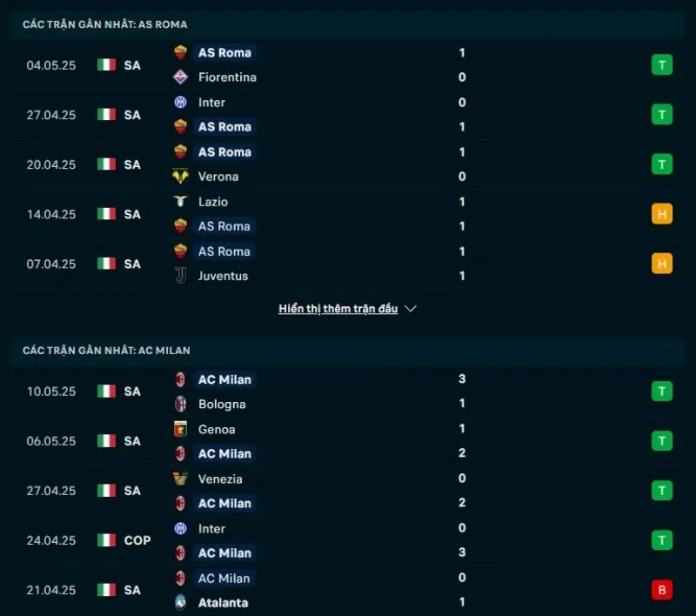Toggle the orange H badge for Lazio match
Image resolution: width=696 pixels, height=616 pixels.
(662, 213)
